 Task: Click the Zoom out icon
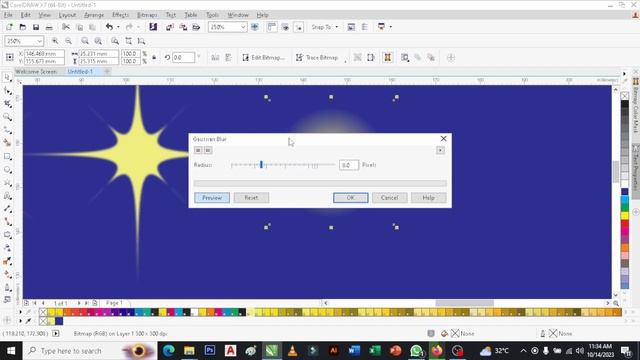coord(69,41)
